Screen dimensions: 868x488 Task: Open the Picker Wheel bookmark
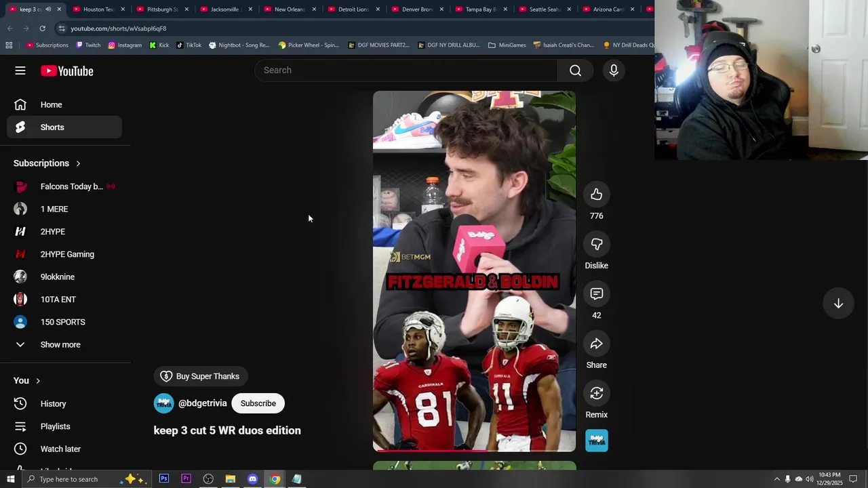click(309, 45)
